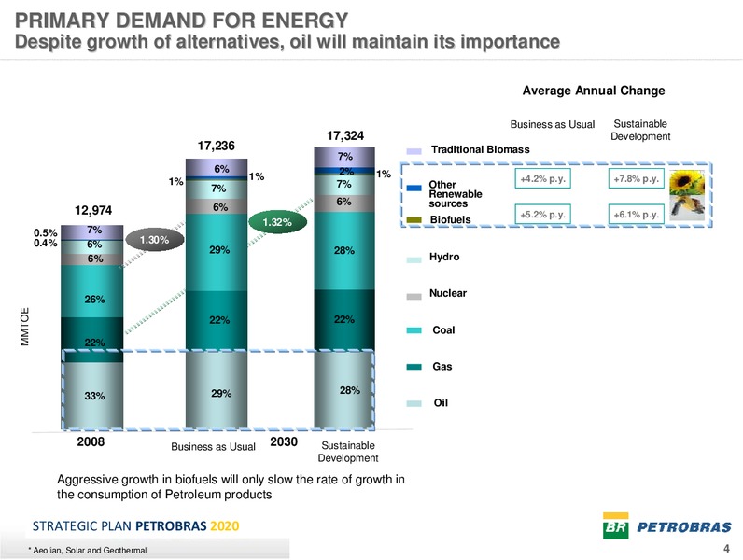
Task: Click the Other Renewable sources legend swatch
Action: [x=414, y=189]
